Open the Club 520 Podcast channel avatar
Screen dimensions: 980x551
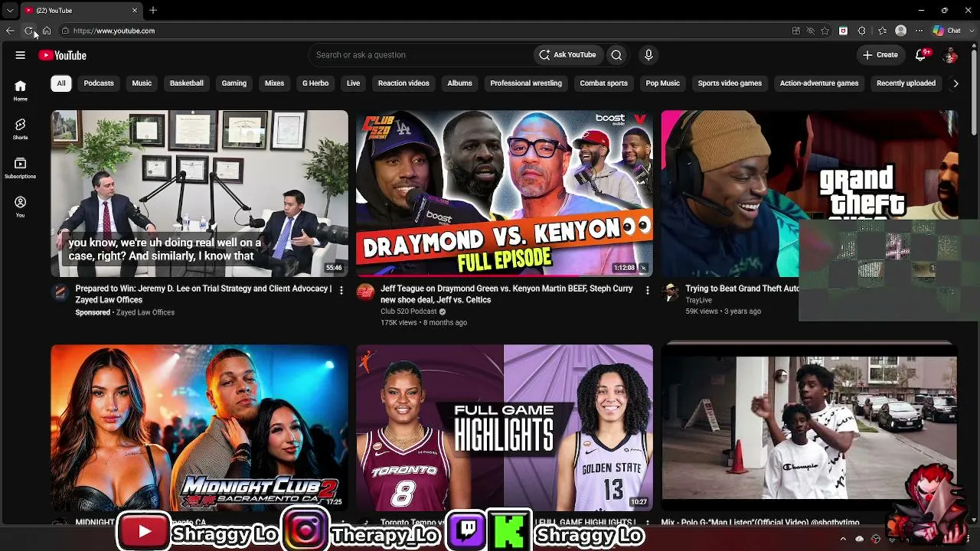pos(365,292)
